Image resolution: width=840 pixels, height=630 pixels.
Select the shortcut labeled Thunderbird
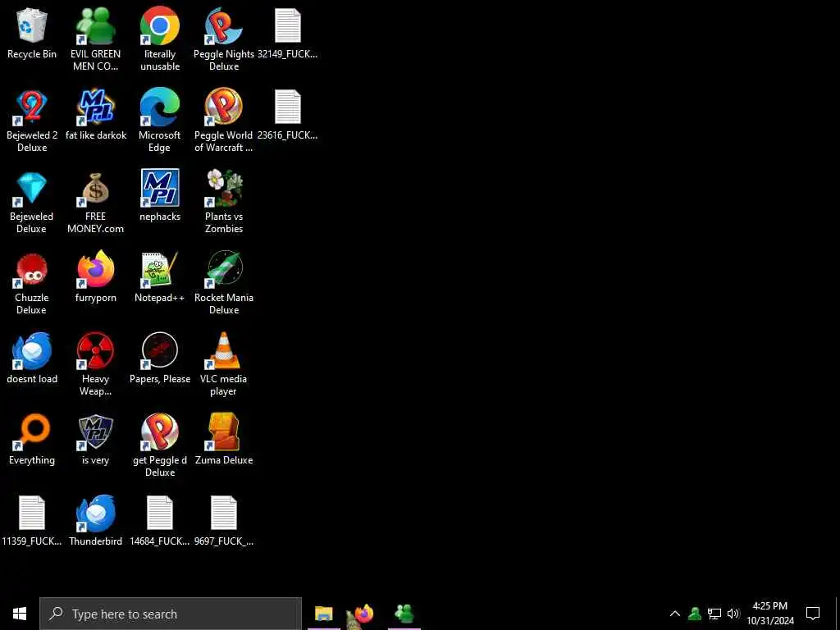[x=96, y=520]
